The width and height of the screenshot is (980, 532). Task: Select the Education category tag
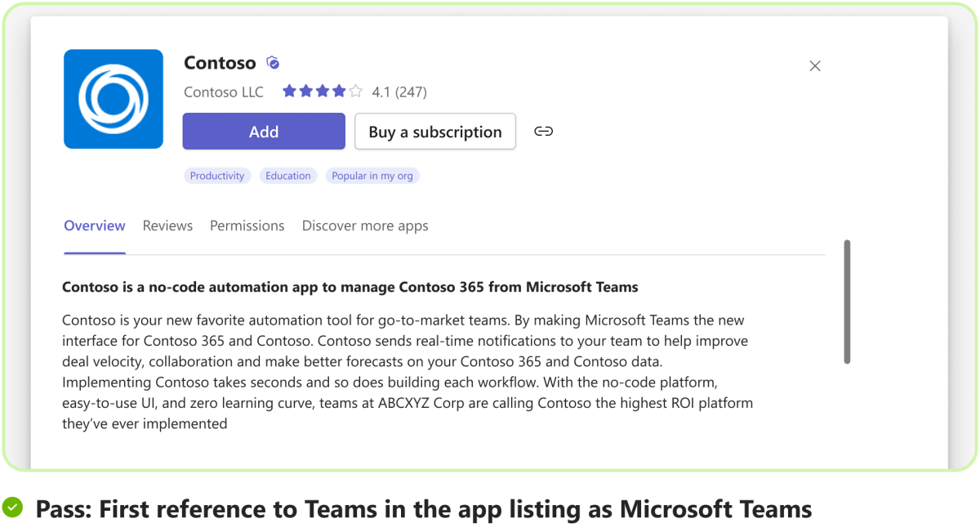(x=288, y=175)
